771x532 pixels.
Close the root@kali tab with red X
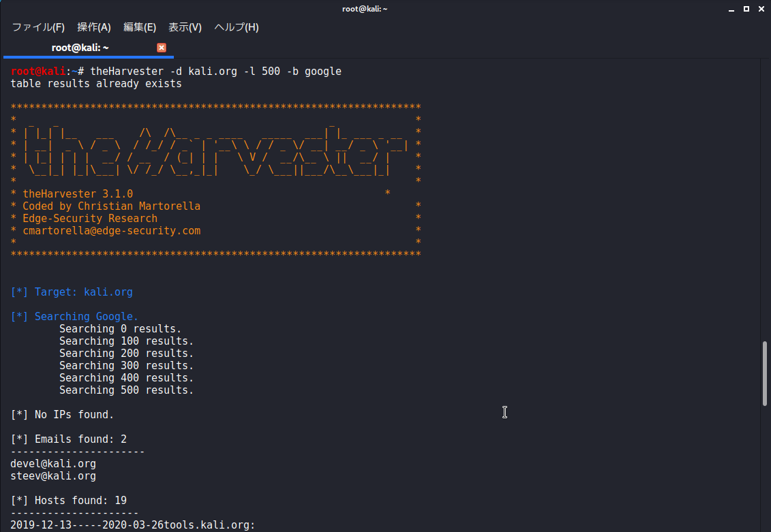(x=162, y=48)
